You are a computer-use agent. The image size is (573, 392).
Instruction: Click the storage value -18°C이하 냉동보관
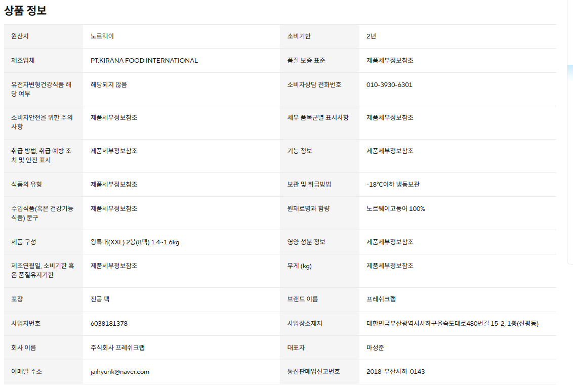coord(393,185)
